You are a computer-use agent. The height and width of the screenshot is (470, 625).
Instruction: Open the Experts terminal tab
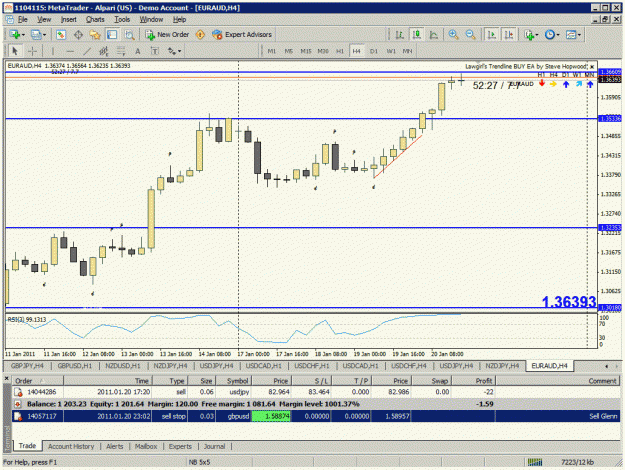click(180, 446)
